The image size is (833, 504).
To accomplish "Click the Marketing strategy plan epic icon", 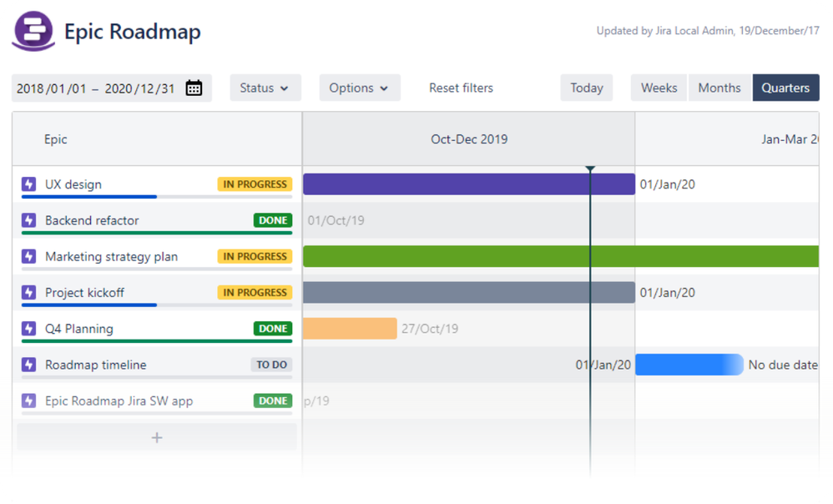I will point(30,256).
